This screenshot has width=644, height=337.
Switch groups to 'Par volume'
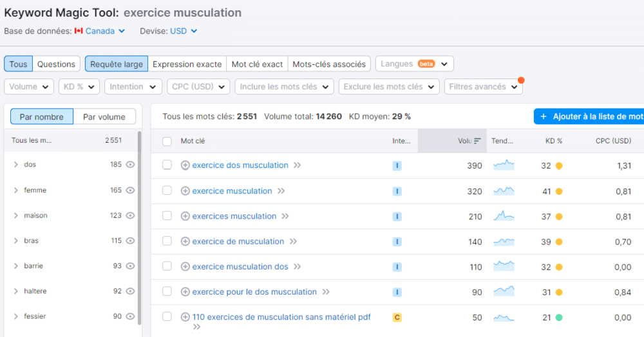point(104,116)
